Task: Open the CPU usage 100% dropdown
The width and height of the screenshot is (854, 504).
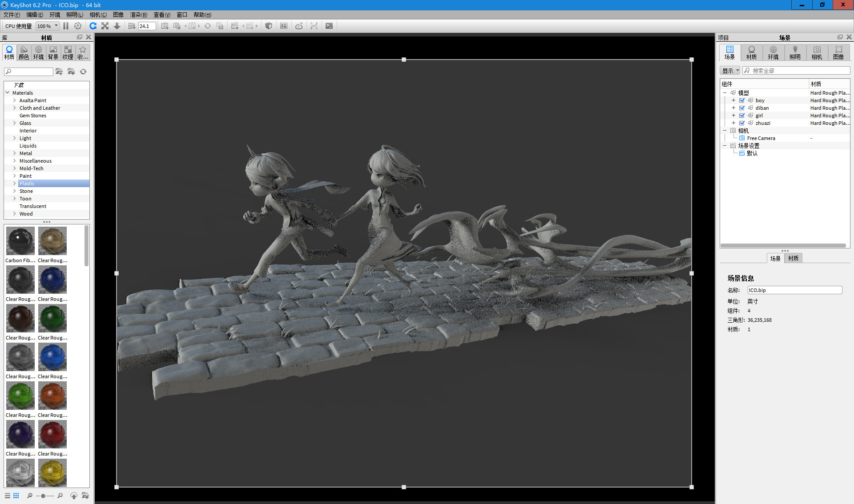Action: tap(47, 26)
